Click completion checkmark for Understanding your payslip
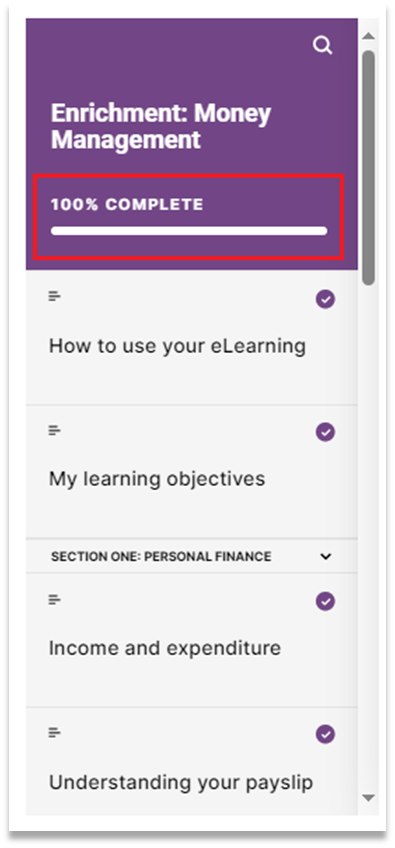 pyautogui.click(x=325, y=734)
